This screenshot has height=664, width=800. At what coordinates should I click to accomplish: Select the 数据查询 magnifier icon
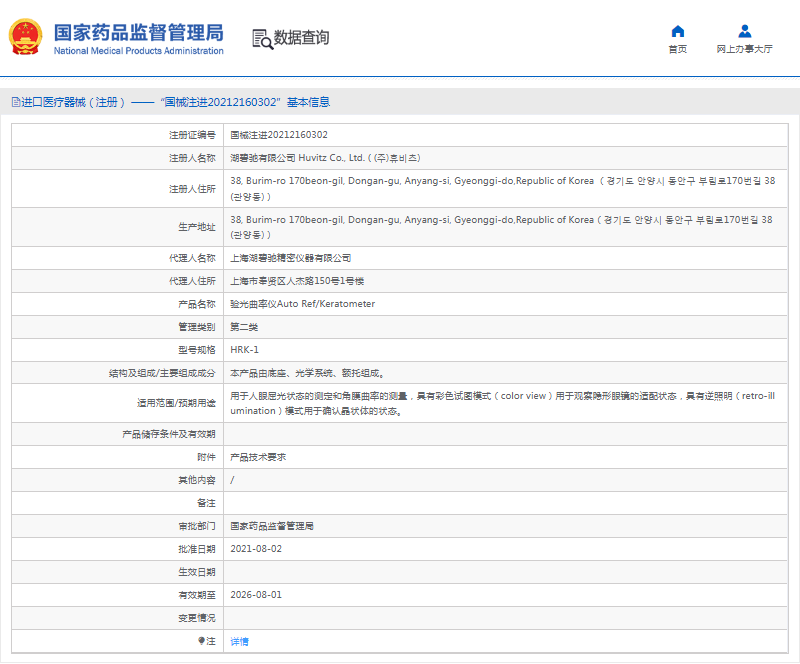point(259,38)
